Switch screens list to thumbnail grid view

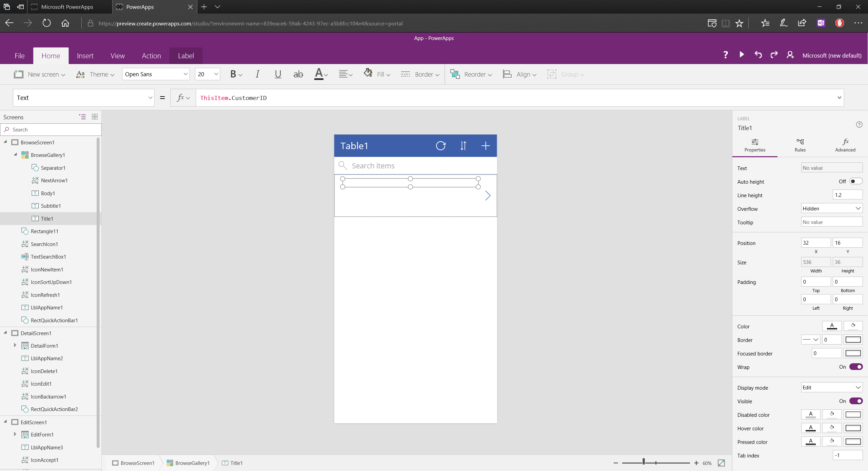tap(95, 117)
